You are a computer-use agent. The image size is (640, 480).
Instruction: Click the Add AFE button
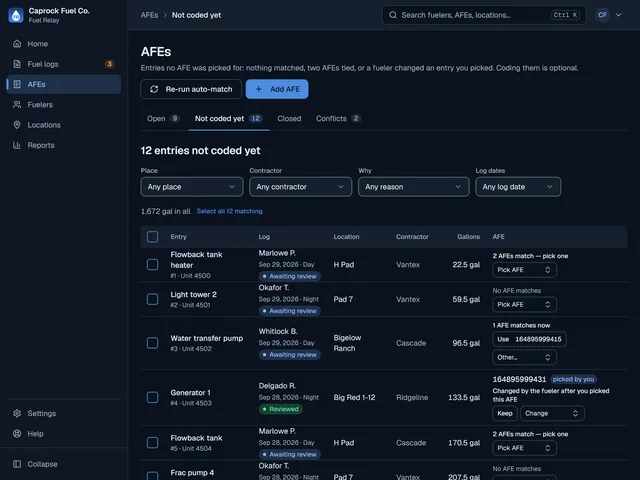[277, 89]
